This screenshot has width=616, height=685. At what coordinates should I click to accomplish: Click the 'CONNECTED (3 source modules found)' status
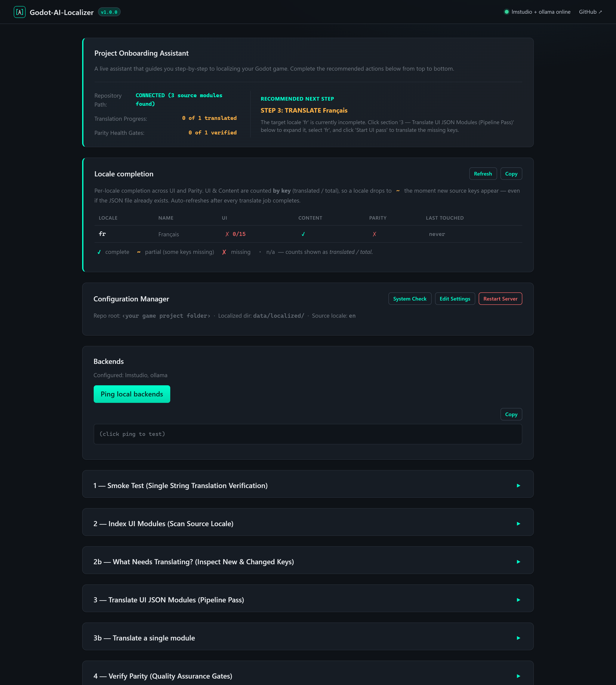(x=179, y=100)
